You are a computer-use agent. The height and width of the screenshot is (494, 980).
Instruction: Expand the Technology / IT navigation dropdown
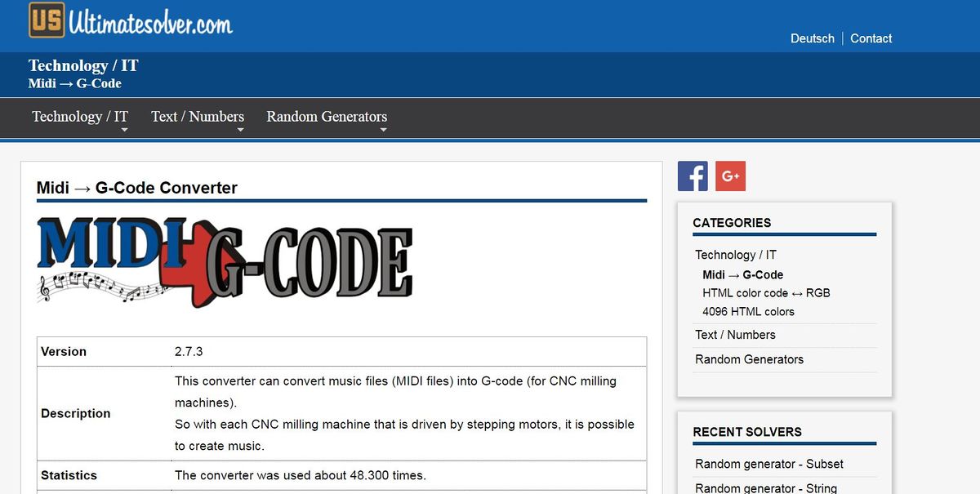pos(80,117)
